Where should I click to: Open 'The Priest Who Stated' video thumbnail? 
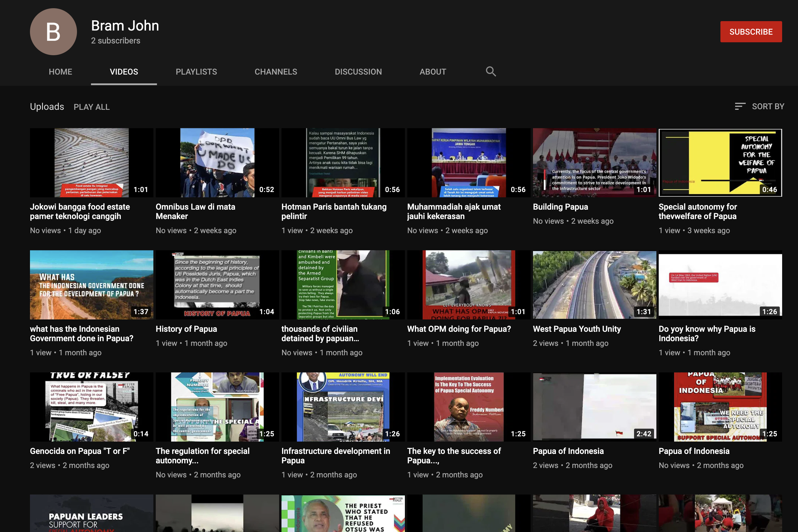(x=343, y=513)
